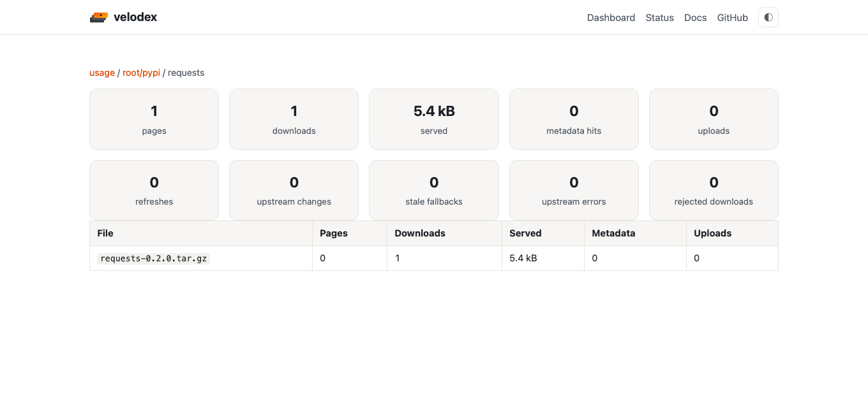Screen dimensions: 868x408
Task: Open the Dashboard nav link
Action: tap(611, 18)
